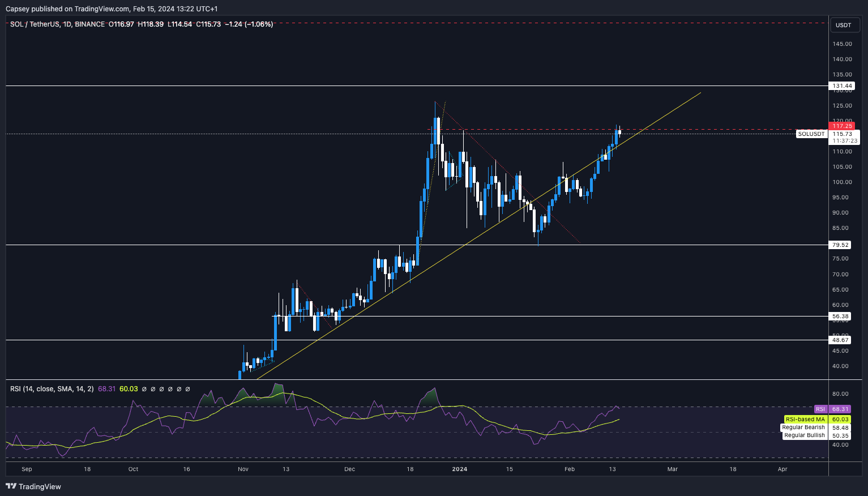Viewport: 868px width, 496px height.
Task: Click the Regular Bearish scale label
Action: pyautogui.click(x=803, y=427)
